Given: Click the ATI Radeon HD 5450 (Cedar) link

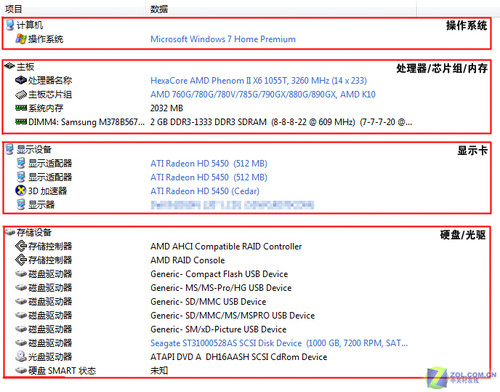Looking at the screenshot, I should [x=205, y=191].
